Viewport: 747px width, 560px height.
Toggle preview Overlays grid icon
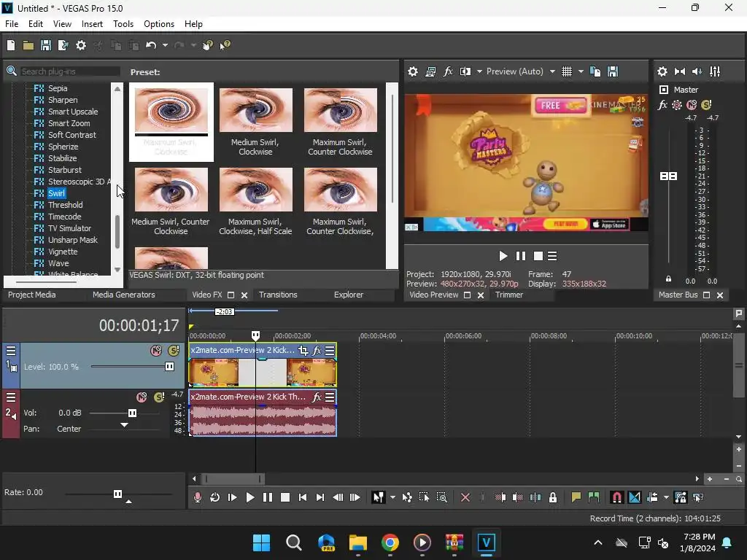click(566, 71)
